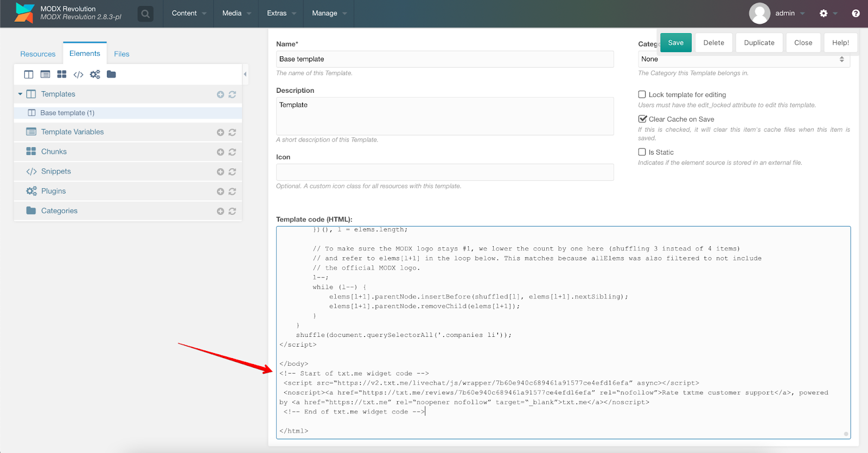
Task: Select the Categories tree node
Action: coord(128,210)
